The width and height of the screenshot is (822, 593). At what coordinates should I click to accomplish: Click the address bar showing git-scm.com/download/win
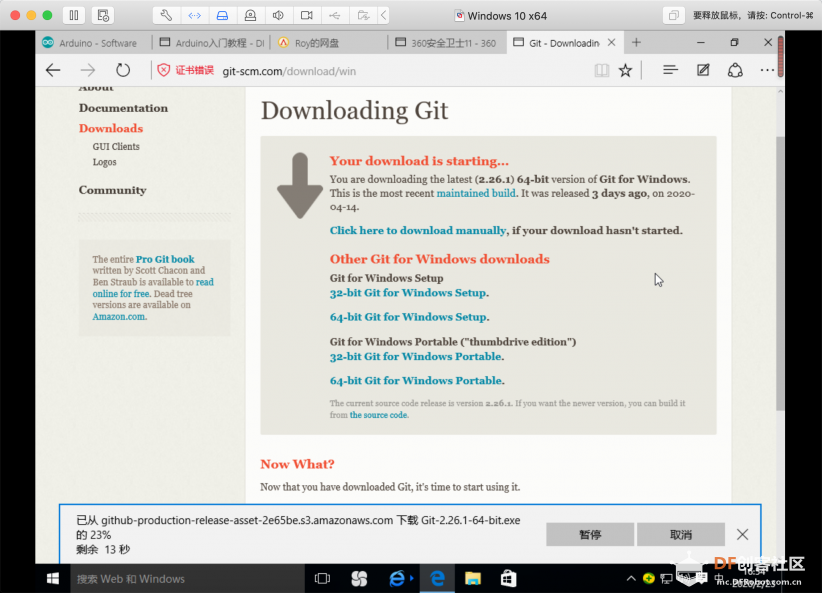coord(289,71)
